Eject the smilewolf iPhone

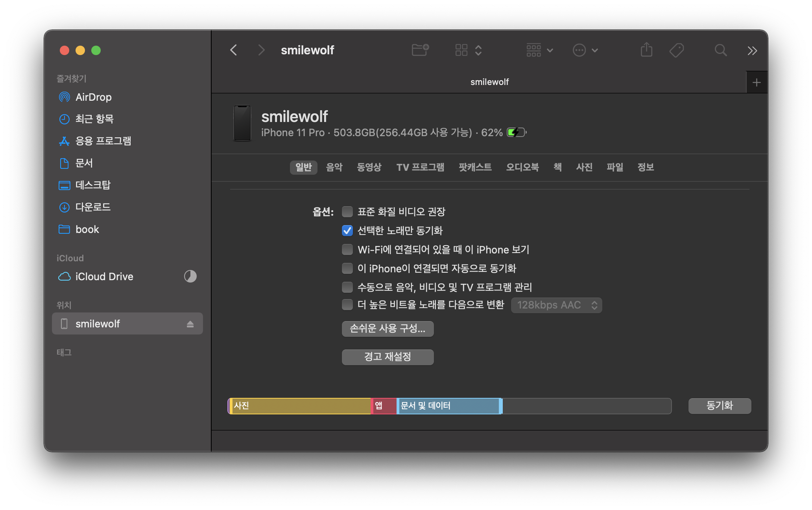[190, 324]
